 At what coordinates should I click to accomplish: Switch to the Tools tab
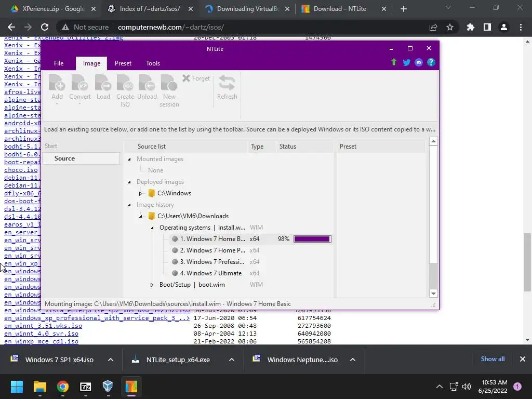pyautogui.click(x=153, y=63)
